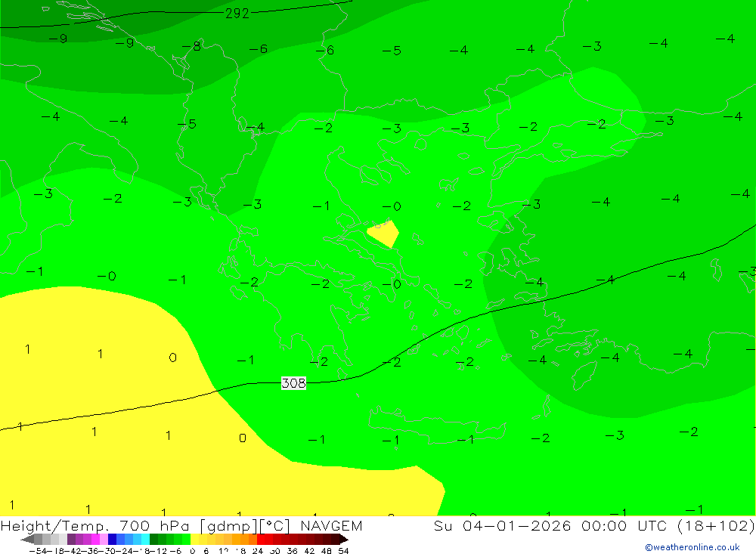Open the weatheronline.co.uk copyright link
Image resolution: width=756 pixels, height=554 pixels.
(x=692, y=547)
